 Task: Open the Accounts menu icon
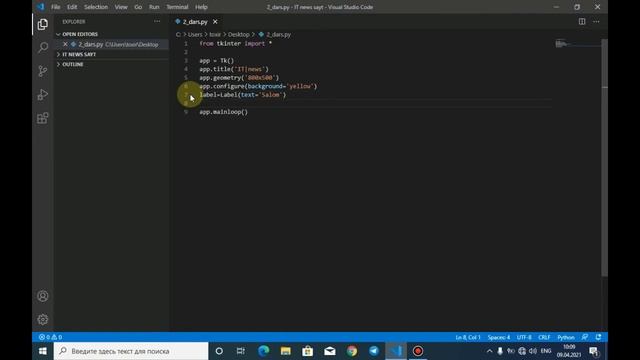click(x=42, y=296)
